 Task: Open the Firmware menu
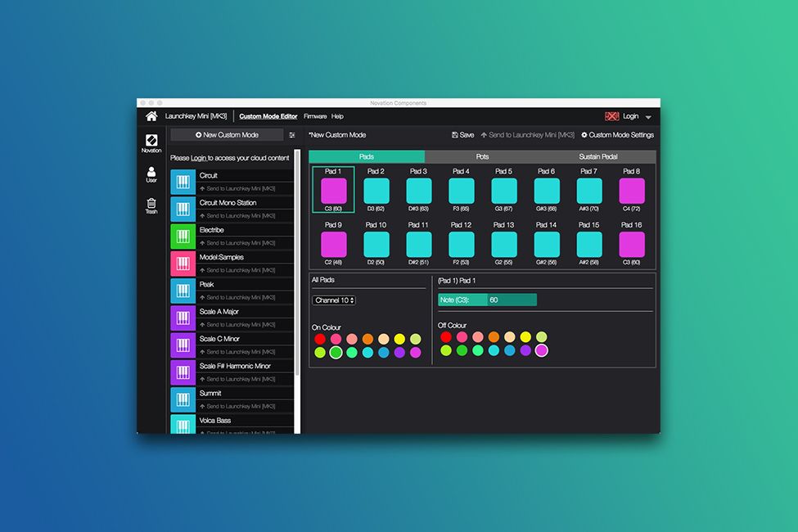pyautogui.click(x=315, y=116)
